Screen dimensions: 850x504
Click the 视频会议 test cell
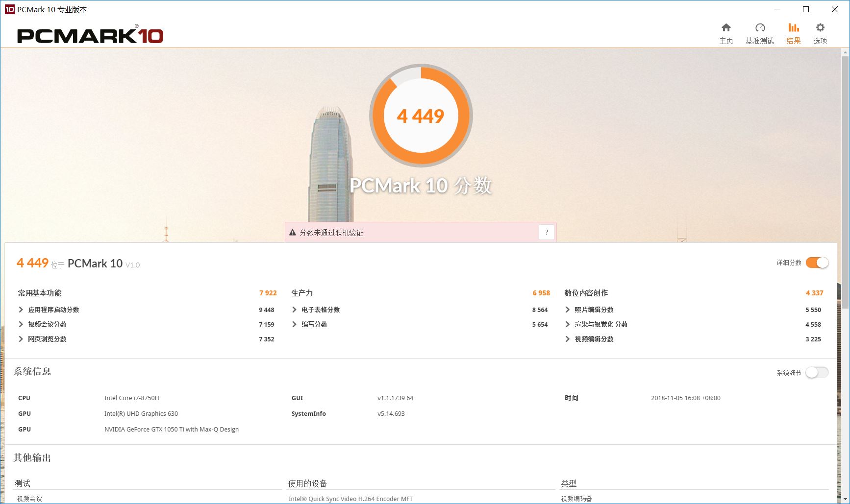pyautogui.click(x=29, y=499)
